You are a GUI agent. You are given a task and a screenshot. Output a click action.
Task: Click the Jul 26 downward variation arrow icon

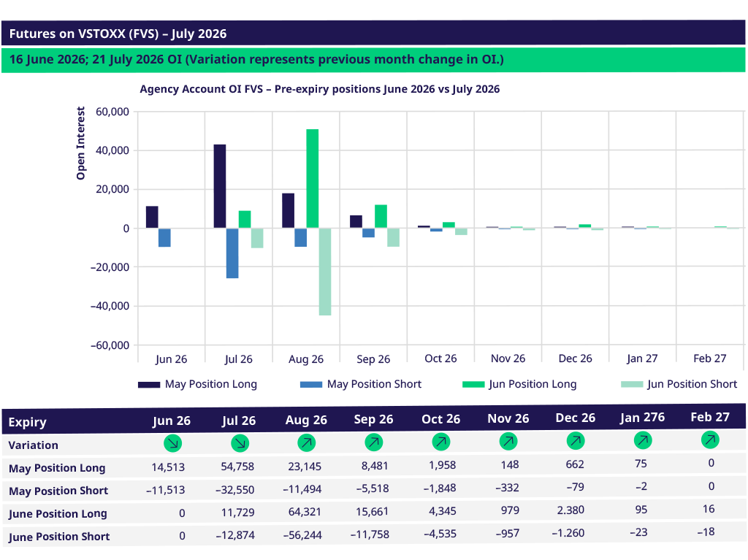(240, 443)
